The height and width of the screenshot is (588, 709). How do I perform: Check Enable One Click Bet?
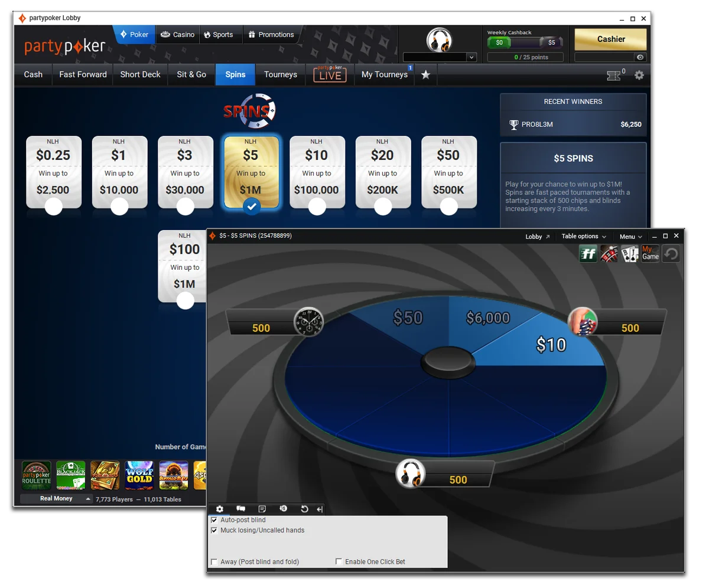point(339,561)
